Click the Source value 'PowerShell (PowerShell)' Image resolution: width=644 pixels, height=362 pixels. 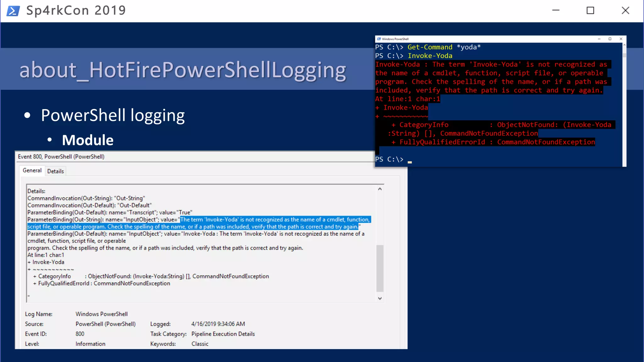coord(106,324)
